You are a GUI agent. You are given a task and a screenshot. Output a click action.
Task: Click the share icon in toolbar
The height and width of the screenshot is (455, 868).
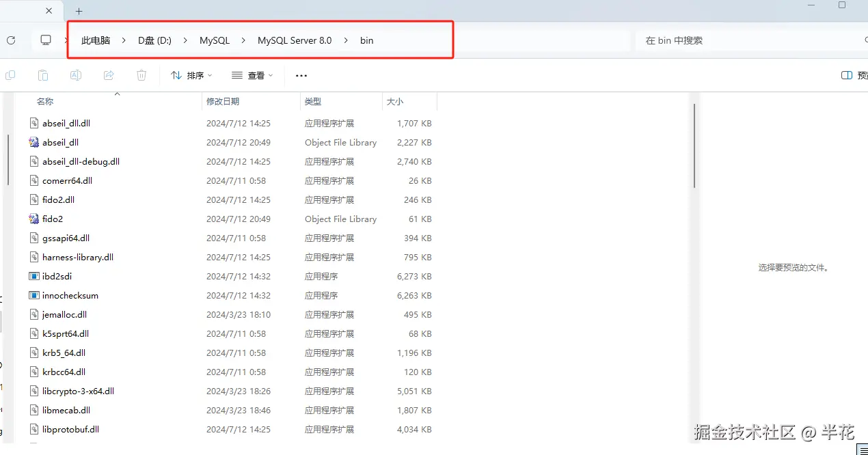point(109,75)
